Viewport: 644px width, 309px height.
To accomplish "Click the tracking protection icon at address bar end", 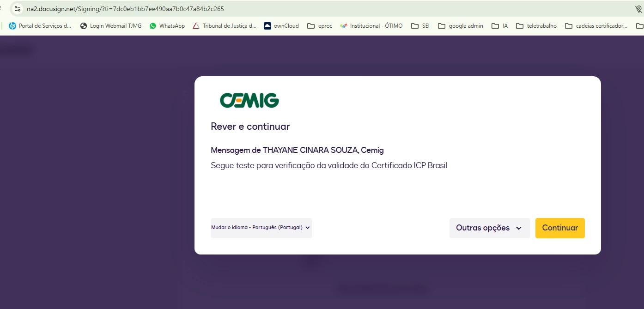I will [x=639, y=9].
